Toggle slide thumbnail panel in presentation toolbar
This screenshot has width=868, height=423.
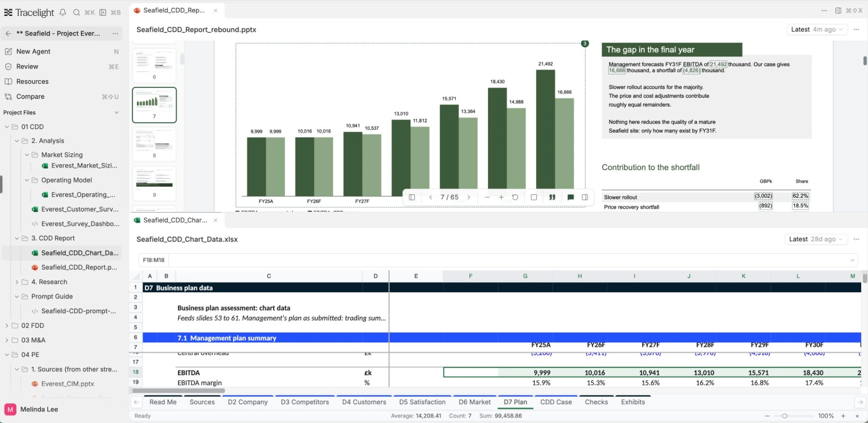[x=412, y=197]
